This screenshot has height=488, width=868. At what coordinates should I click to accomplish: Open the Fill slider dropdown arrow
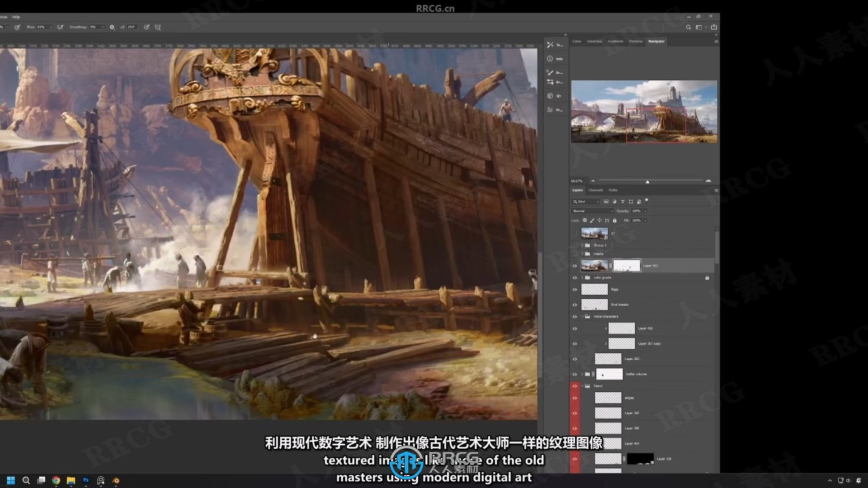tap(645, 221)
